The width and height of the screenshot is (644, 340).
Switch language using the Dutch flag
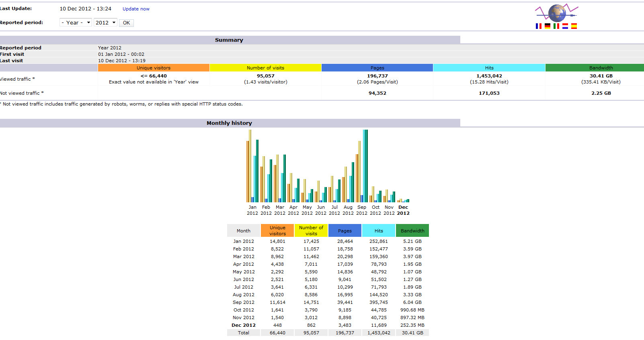565,26
